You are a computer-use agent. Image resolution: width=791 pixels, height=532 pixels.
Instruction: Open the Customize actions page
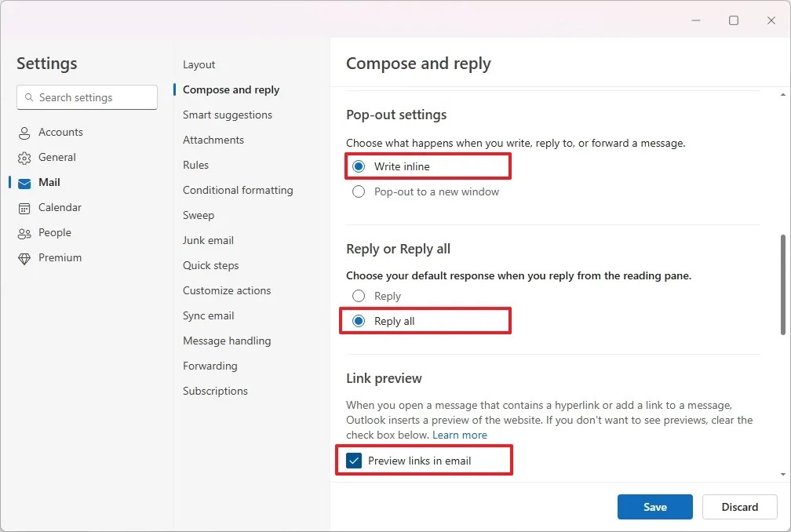tap(227, 290)
